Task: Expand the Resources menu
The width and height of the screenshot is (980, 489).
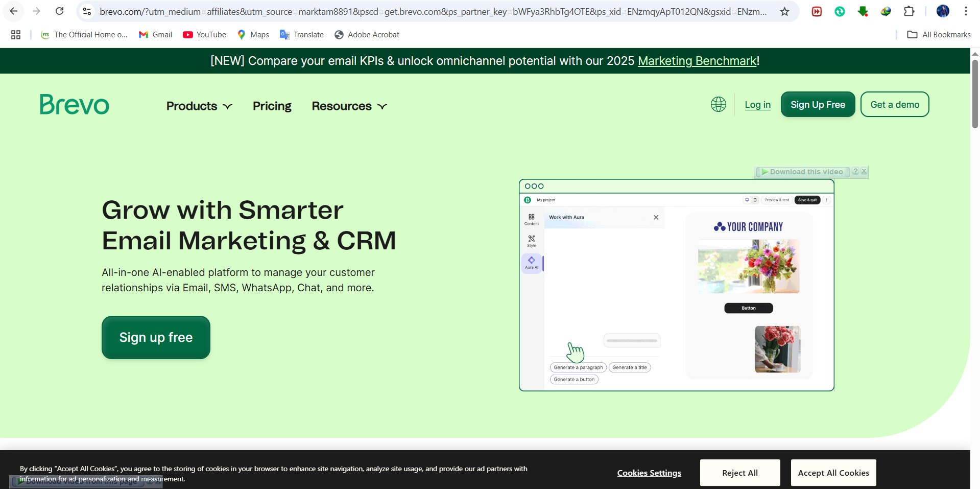Action: tap(349, 106)
